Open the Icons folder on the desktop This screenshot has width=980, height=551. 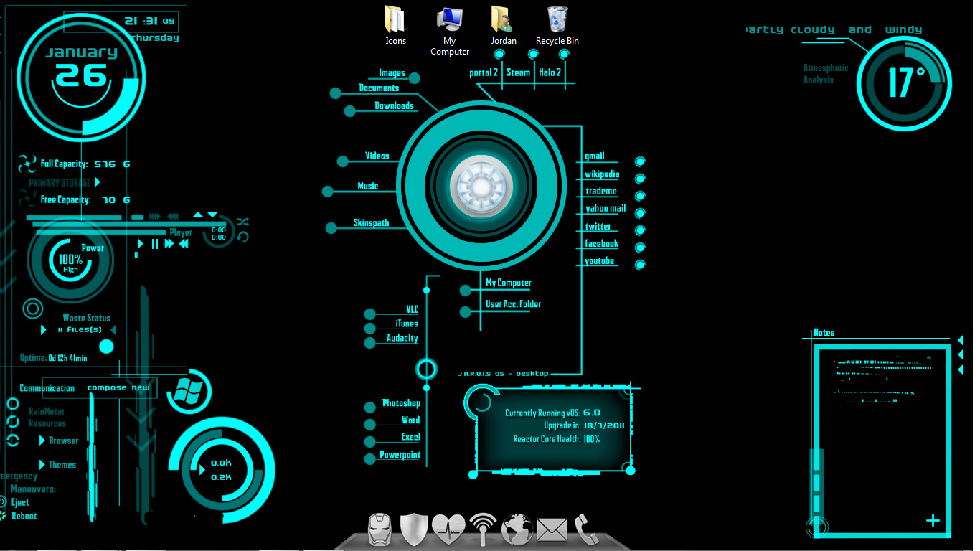pyautogui.click(x=395, y=25)
